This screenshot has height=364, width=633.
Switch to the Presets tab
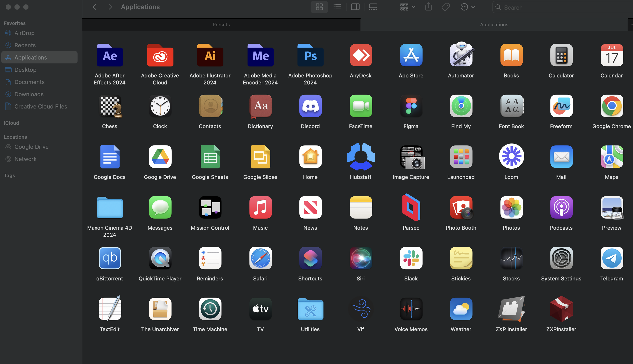pos(221,24)
